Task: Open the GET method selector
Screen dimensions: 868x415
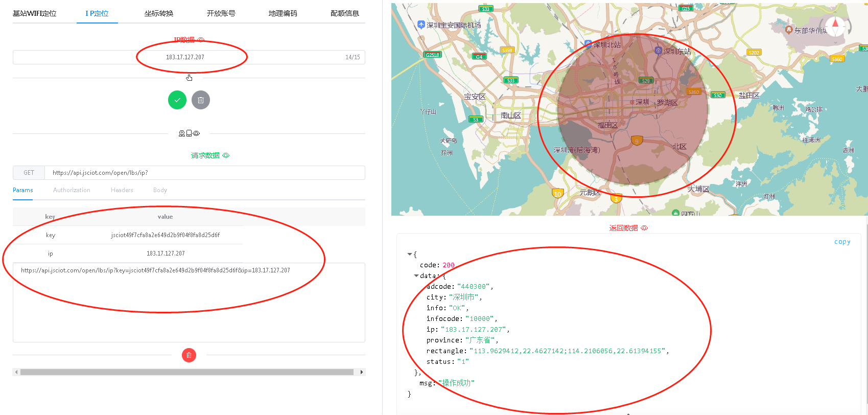Action: pos(29,173)
